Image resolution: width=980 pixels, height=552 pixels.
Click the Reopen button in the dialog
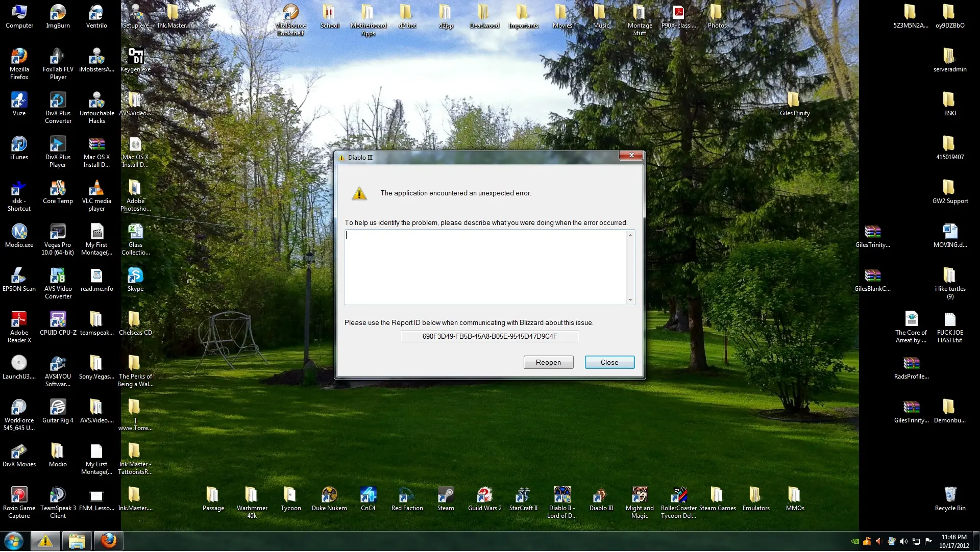pyautogui.click(x=548, y=362)
